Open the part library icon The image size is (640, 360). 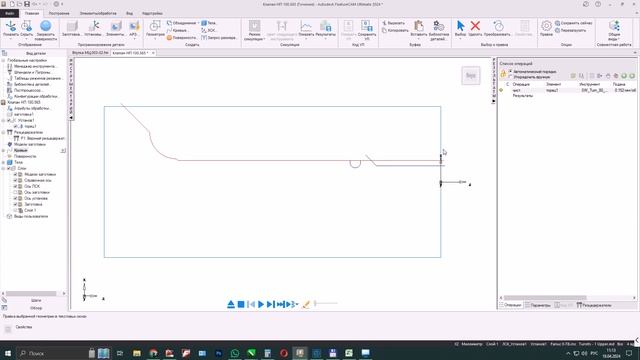(438, 26)
